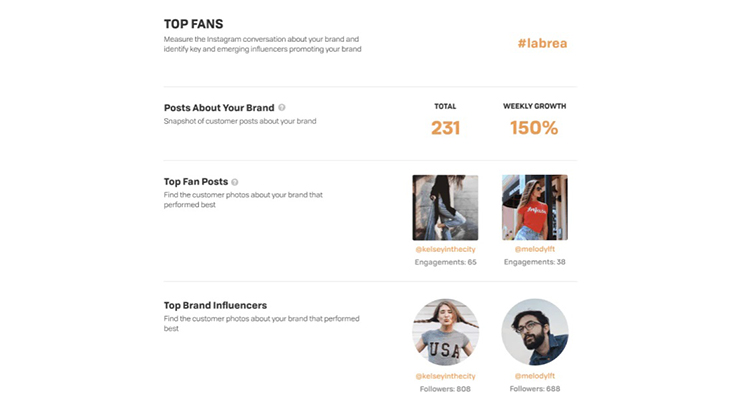Click help icon next to Top Fan Posts
Viewport: 740px width, 400px height.
pos(235,182)
